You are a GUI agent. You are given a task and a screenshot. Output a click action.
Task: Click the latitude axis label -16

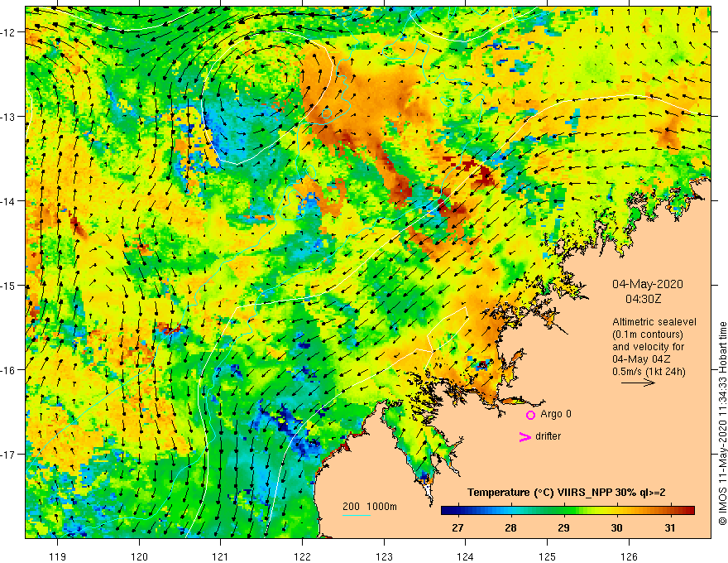8,370
